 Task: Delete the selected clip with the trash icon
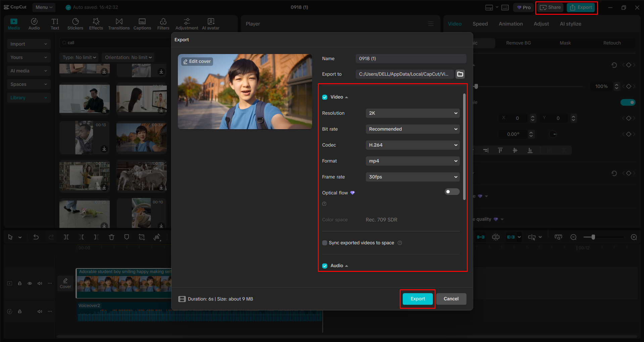tap(111, 237)
